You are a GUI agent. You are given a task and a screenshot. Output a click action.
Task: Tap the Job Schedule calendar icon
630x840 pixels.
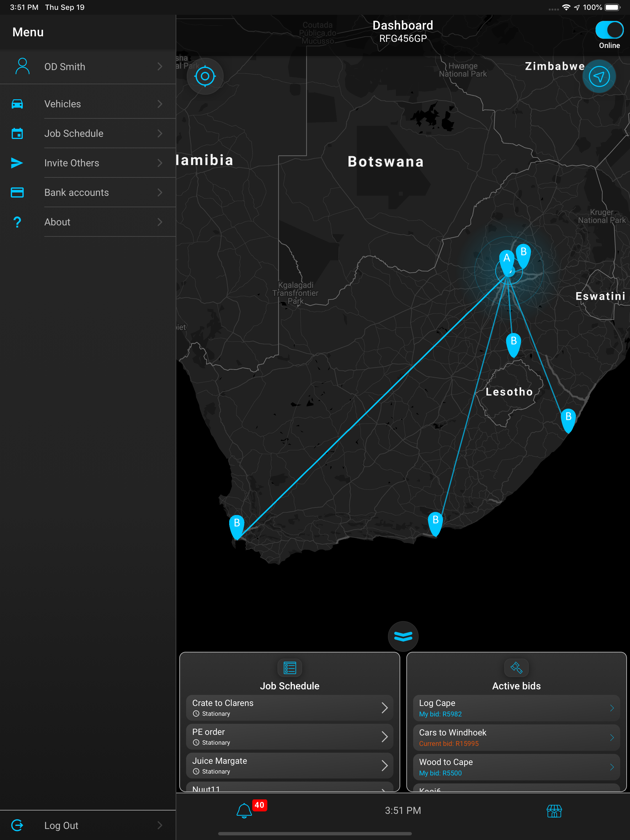click(17, 133)
